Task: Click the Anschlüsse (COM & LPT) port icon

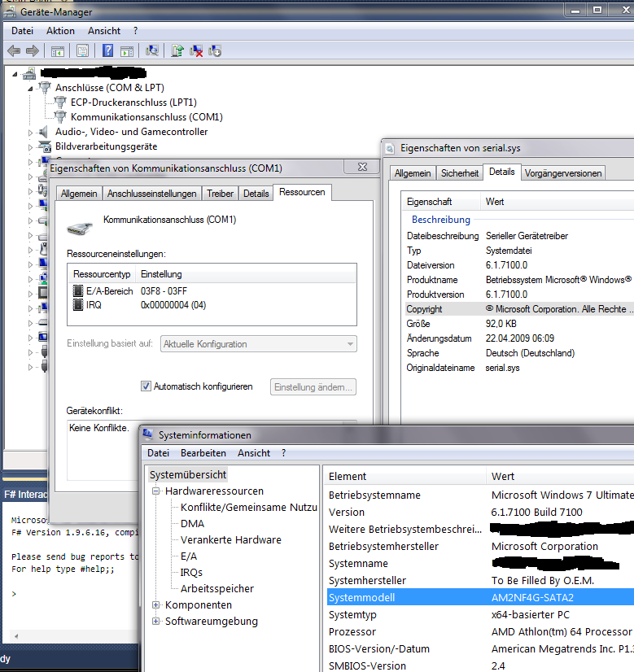Action: pyautogui.click(x=45, y=87)
